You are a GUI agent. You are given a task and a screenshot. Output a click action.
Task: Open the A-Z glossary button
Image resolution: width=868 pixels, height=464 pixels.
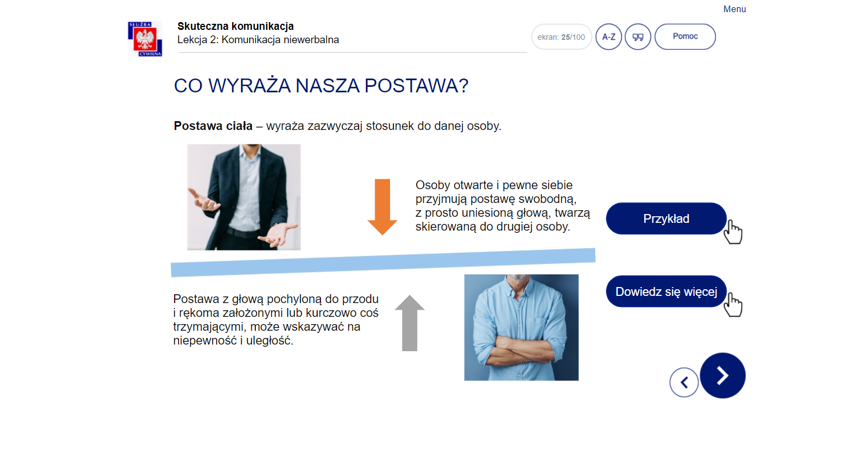coord(608,37)
